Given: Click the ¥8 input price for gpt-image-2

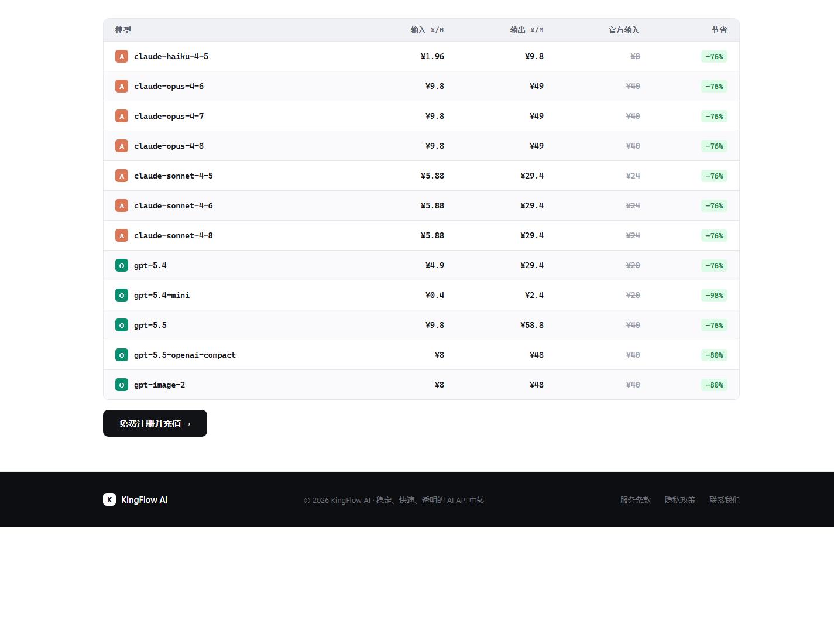Looking at the screenshot, I should [440, 385].
